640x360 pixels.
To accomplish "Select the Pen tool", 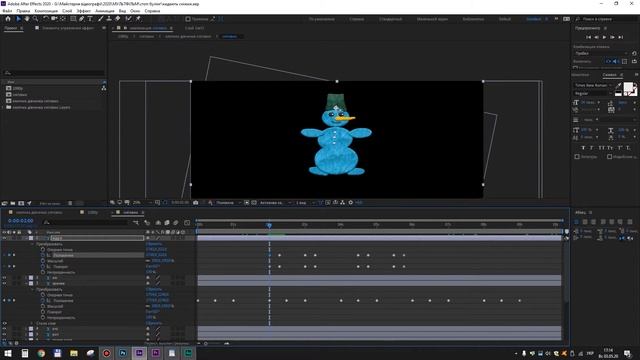I will click(82, 19).
